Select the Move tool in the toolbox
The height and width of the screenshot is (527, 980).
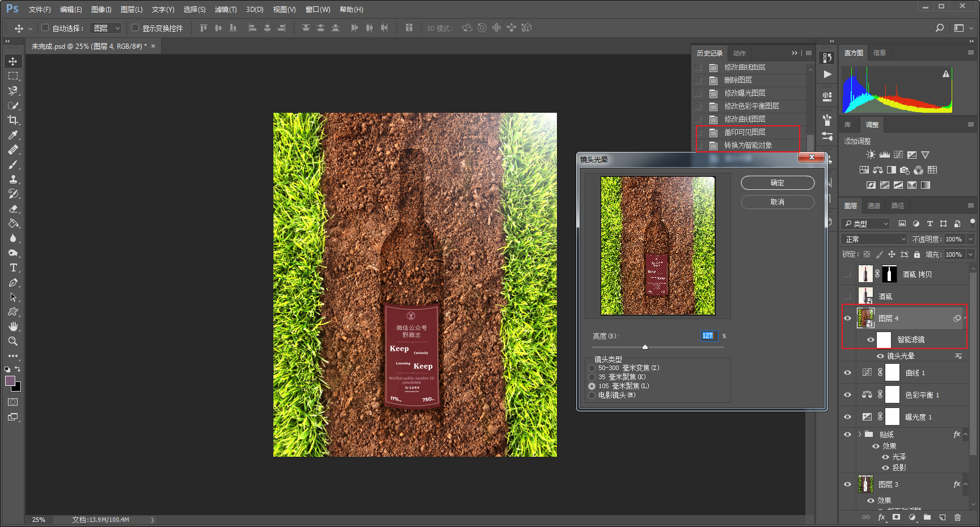pos(13,61)
